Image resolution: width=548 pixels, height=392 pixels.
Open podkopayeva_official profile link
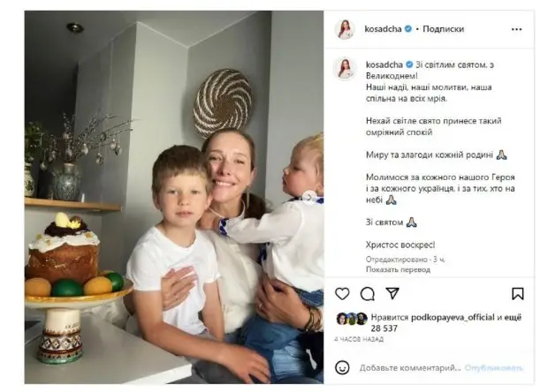453,317
